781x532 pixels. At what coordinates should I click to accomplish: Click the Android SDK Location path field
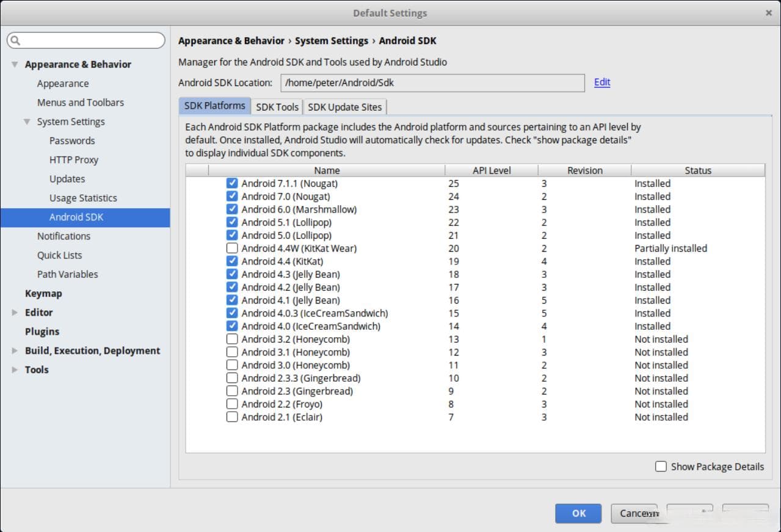coord(433,82)
